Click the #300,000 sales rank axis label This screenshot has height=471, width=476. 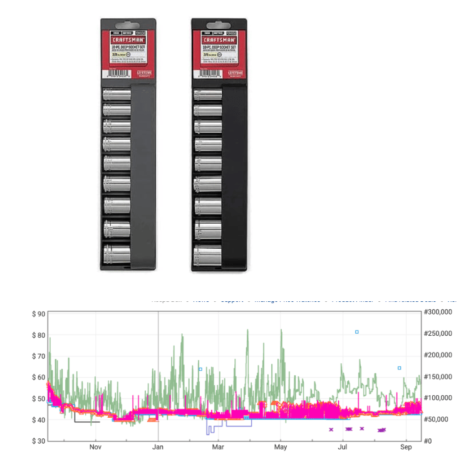pyautogui.click(x=438, y=312)
